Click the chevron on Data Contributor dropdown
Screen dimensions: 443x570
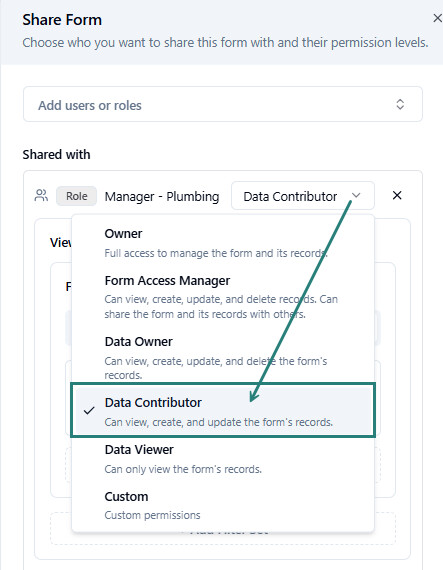coord(356,196)
